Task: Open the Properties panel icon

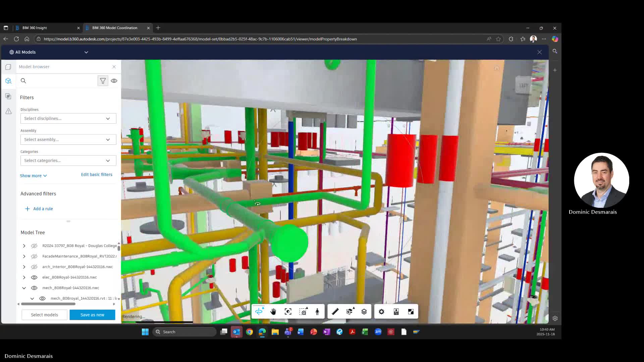Action: pos(396,312)
